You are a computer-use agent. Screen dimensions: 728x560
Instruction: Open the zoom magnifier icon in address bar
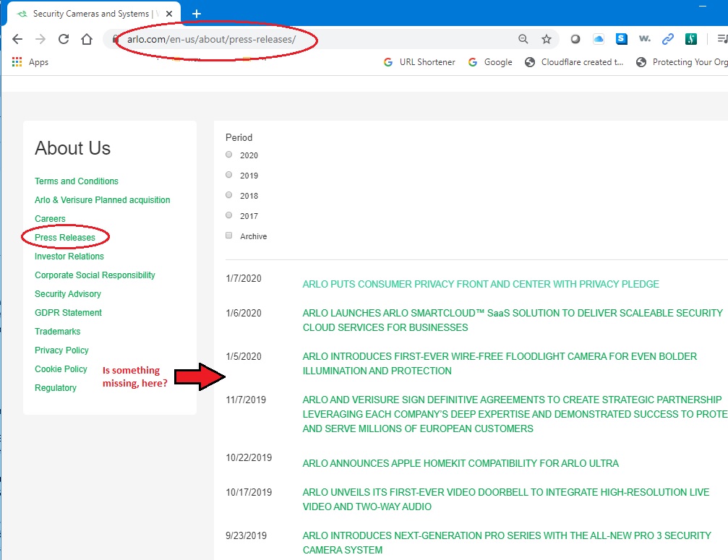click(523, 40)
